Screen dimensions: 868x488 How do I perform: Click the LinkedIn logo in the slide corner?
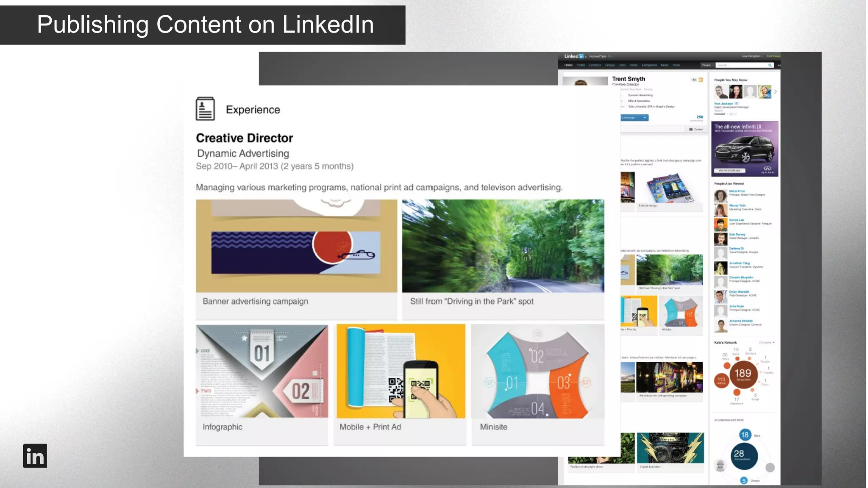[35, 456]
